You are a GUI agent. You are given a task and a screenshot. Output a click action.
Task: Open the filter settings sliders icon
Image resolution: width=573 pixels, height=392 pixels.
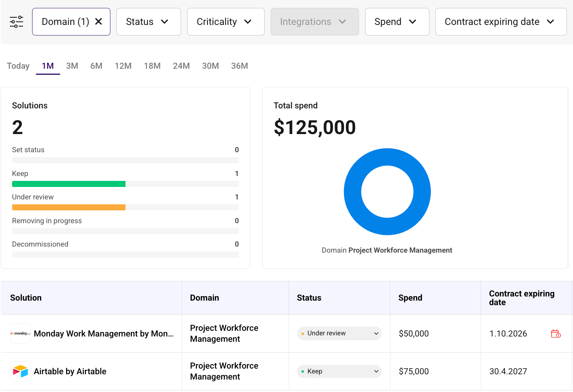pos(16,22)
